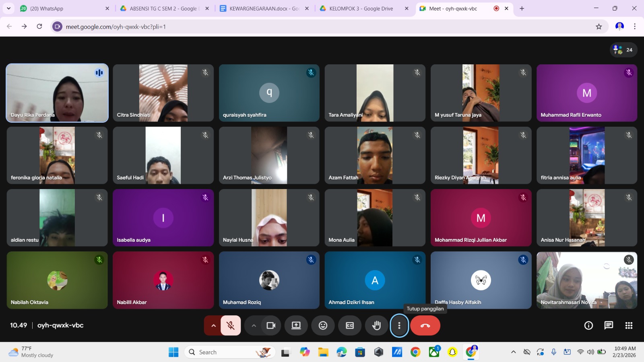This screenshot has width=644, height=362.
Task: Click the browser reload button
Action: click(x=39, y=27)
